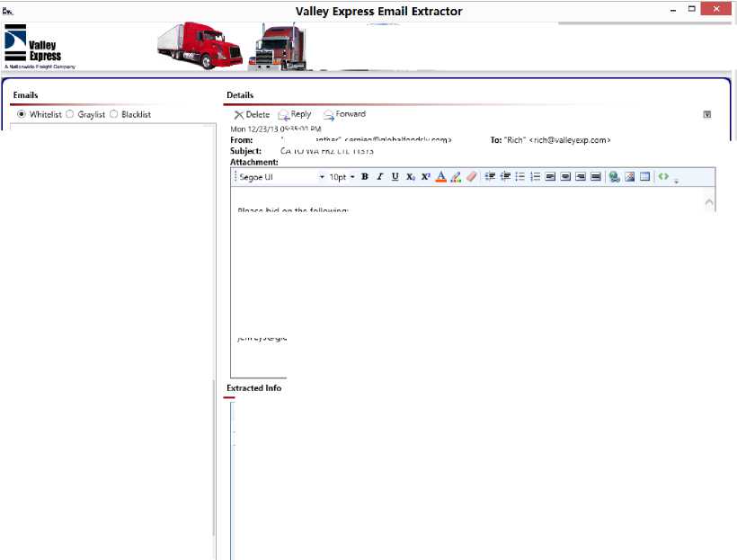
Task: Select the Blacklist radio button
Action: click(x=114, y=114)
